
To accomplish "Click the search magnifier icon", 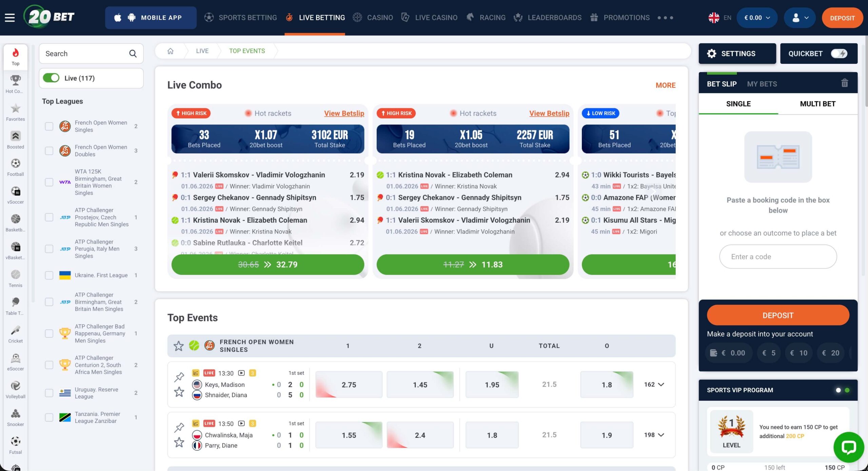I will (133, 54).
